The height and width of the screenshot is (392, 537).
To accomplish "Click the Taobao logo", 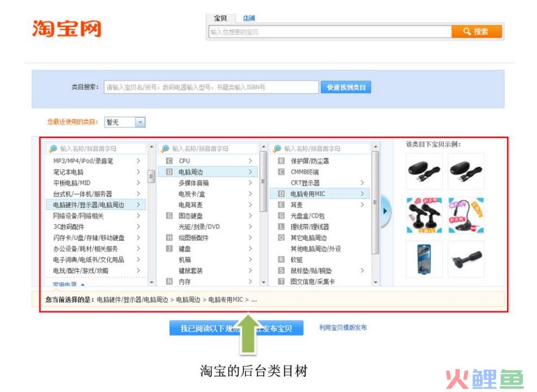I will click(67, 28).
